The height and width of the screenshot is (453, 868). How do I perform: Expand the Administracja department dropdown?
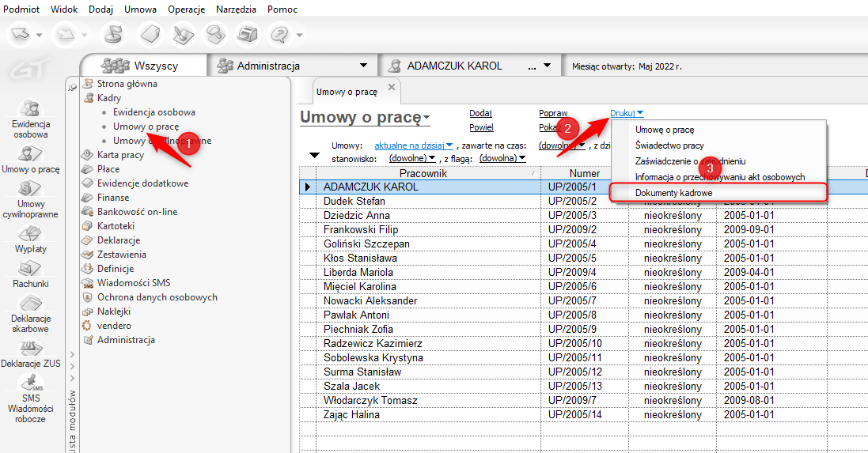[363, 66]
